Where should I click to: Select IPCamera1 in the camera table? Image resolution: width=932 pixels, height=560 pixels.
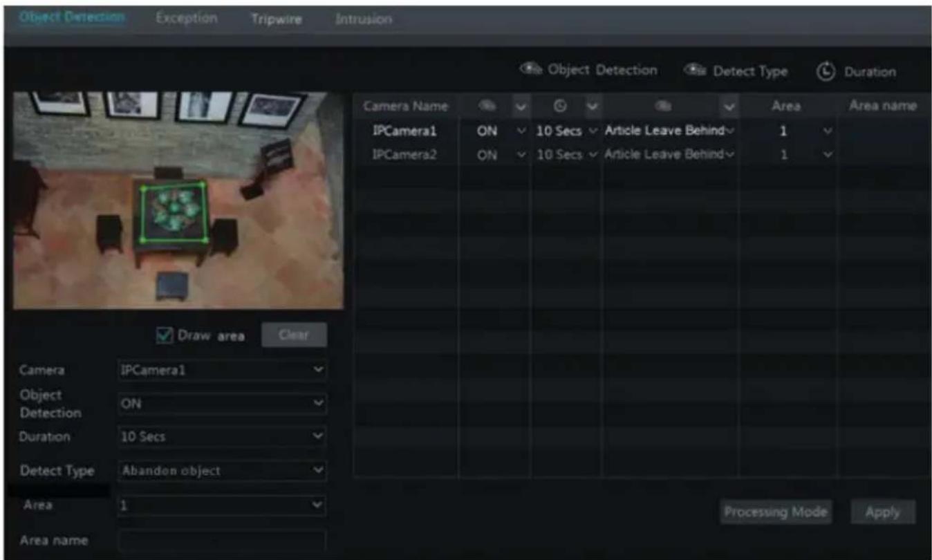[404, 131]
